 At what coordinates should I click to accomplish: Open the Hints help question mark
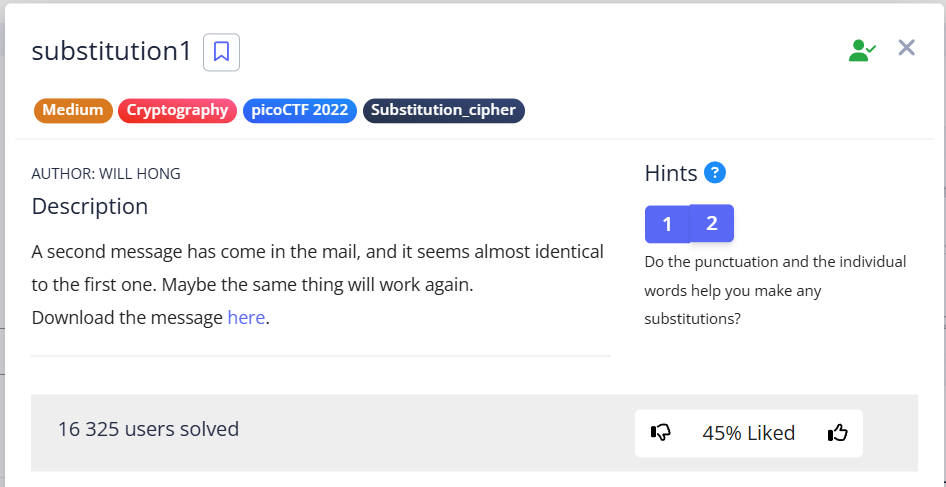[714, 173]
